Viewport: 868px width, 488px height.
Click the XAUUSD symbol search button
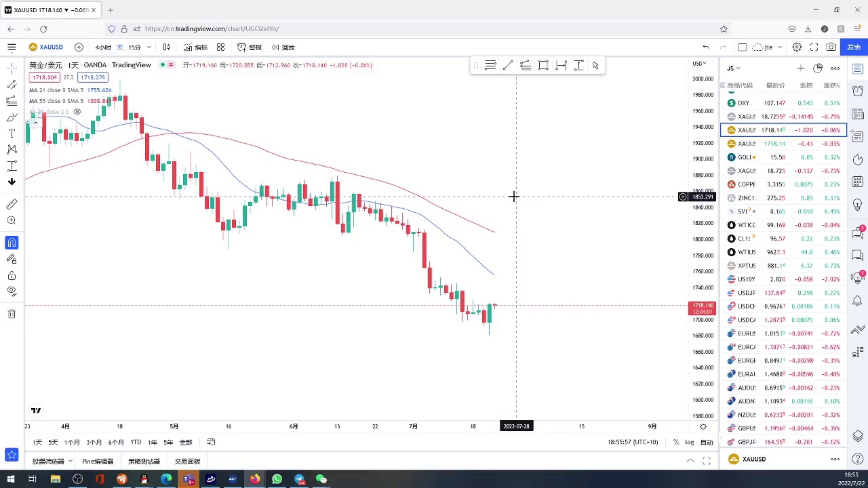point(46,47)
